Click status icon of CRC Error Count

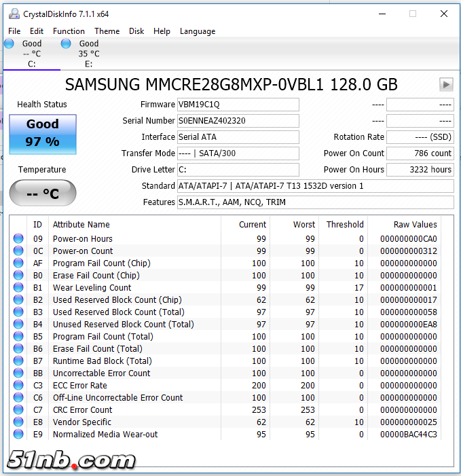(18, 409)
